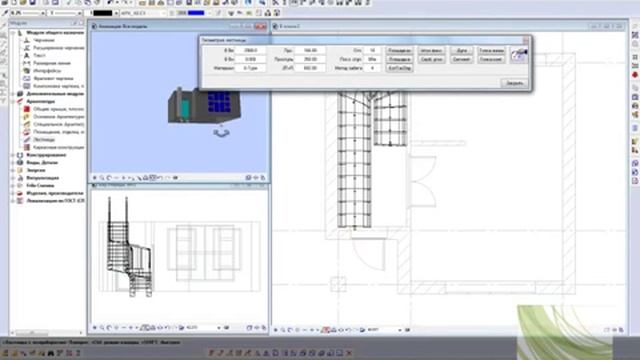Image resolution: width=640 pixels, height=360 pixels.
Task: Click the leftmost icon in bottom-left toolbar
Action: 6,353
